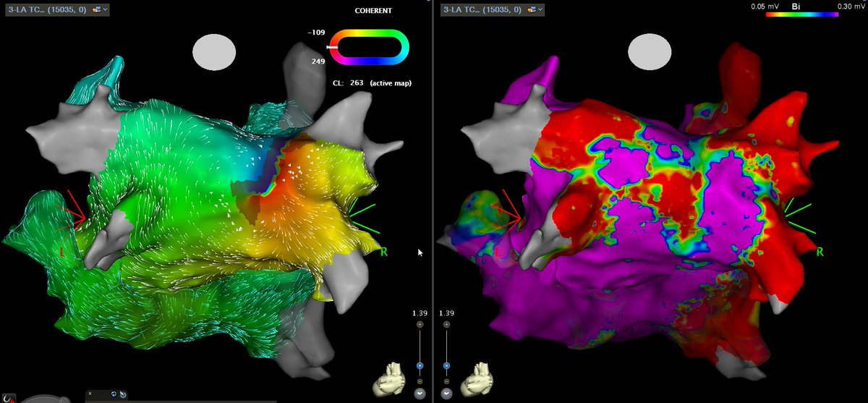This screenshot has height=403, width=868.
Task: Click the COHERENT activation color wheel
Action: tap(370, 48)
